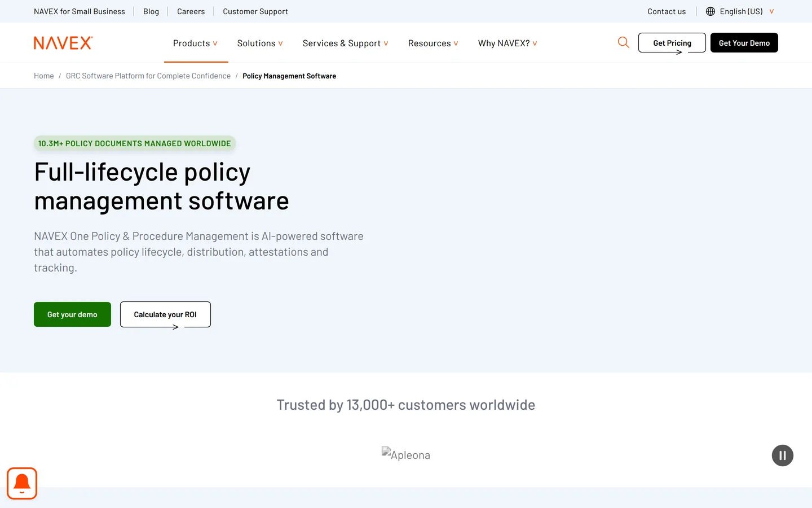Click Policy Management Software breadcrumb text
Image resolution: width=812 pixels, height=508 pixels.
tap(289, 76)
